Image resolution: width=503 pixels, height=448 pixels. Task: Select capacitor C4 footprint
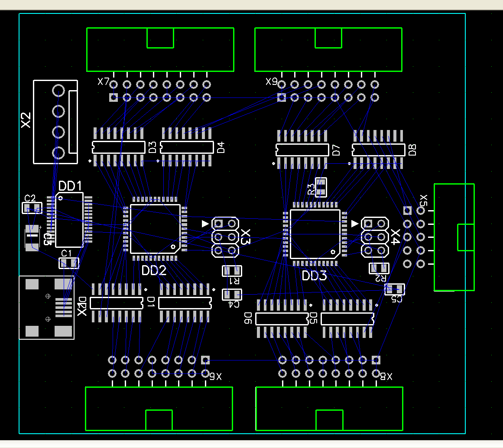(232, 294)
